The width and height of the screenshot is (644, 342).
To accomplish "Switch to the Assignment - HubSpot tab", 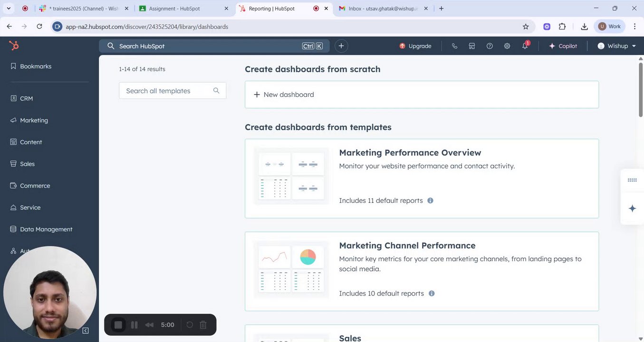I will [x=174, y=9].
